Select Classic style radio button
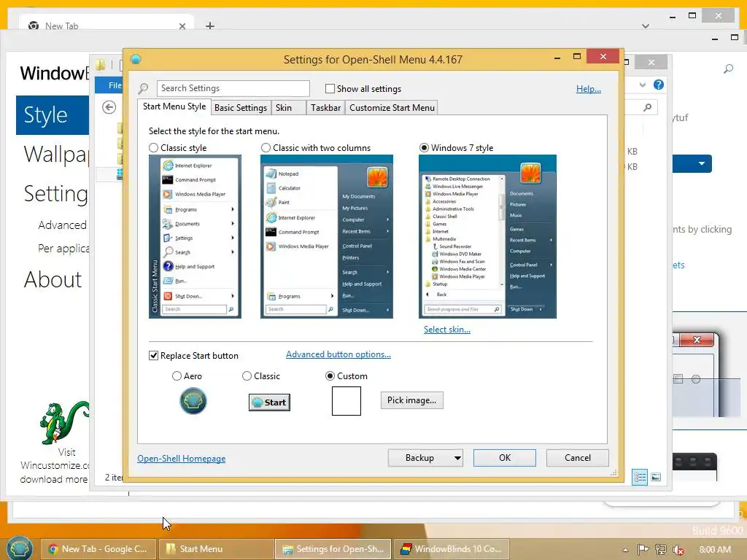 (x=153, y=147)
